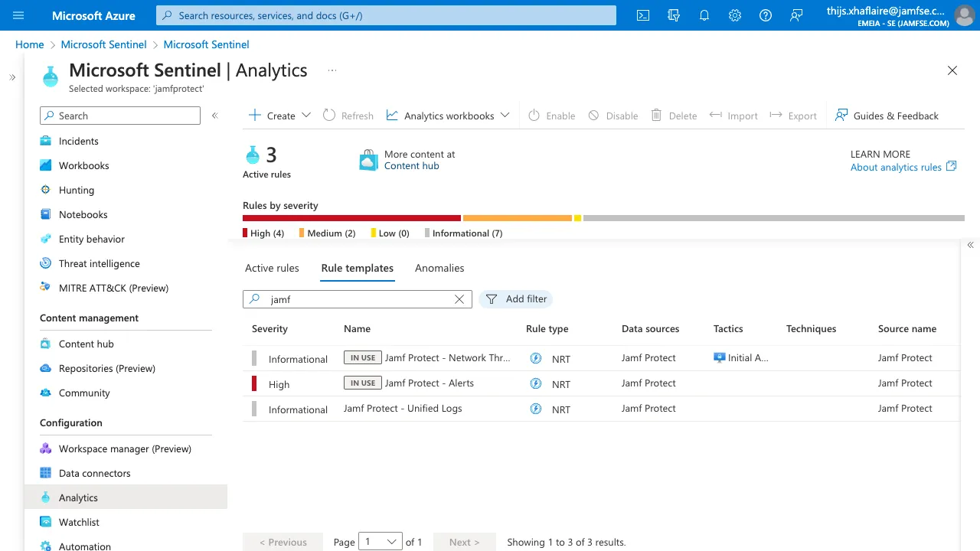The image size is (980, 551).
Task: Open Data connectors under Configuration
Action: pos(94,473)
